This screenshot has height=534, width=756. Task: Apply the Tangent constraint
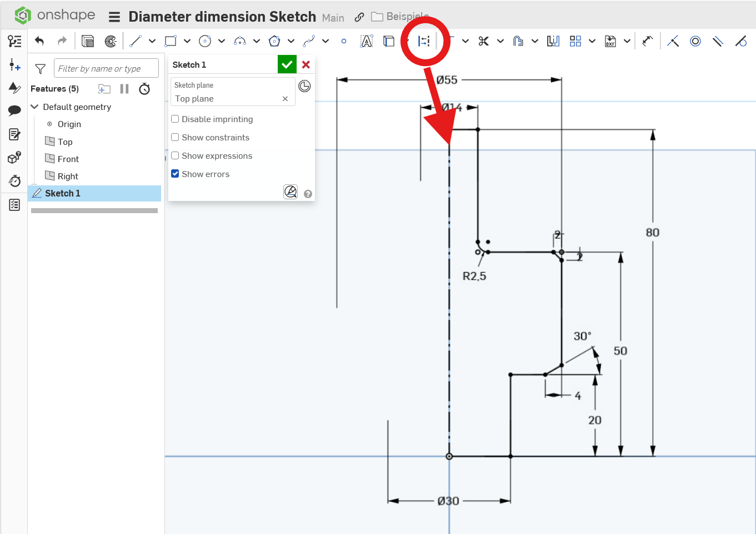[x=740, y=41]
